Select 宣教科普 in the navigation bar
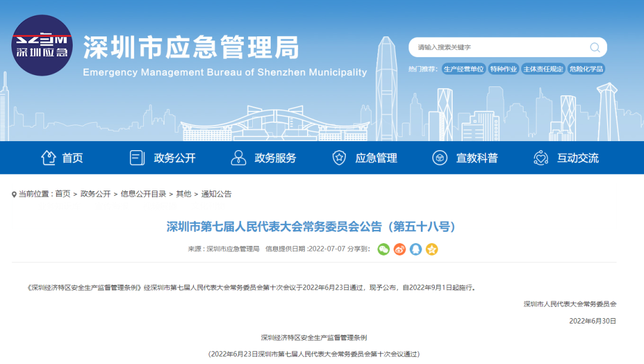Screen dimensions: 644x364 (465, 158)
